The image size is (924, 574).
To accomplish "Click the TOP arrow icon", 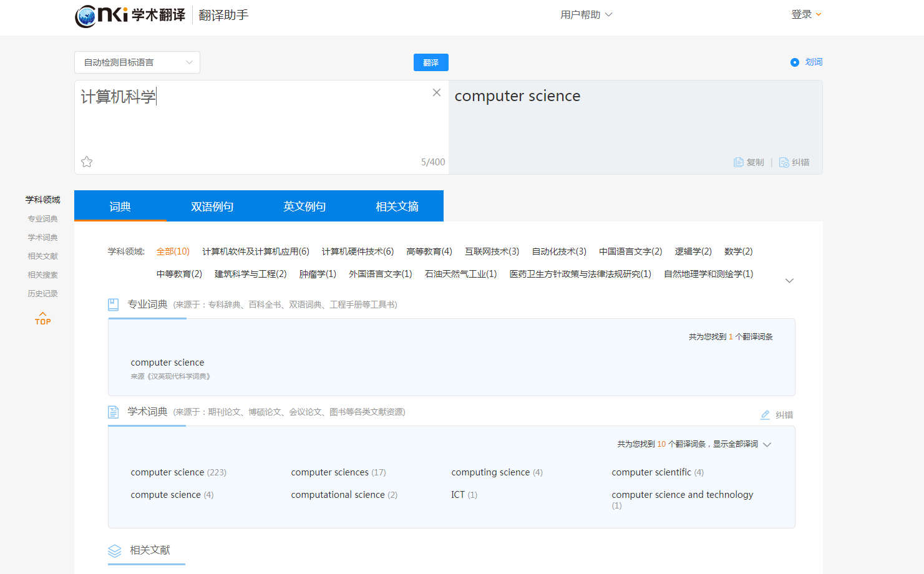I will coord(42,318).
